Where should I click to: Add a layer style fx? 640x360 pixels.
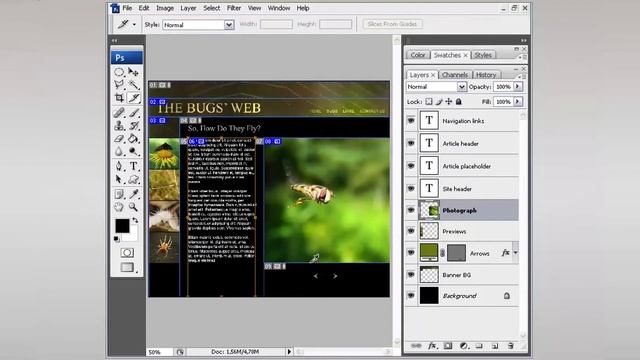(432, 346)
